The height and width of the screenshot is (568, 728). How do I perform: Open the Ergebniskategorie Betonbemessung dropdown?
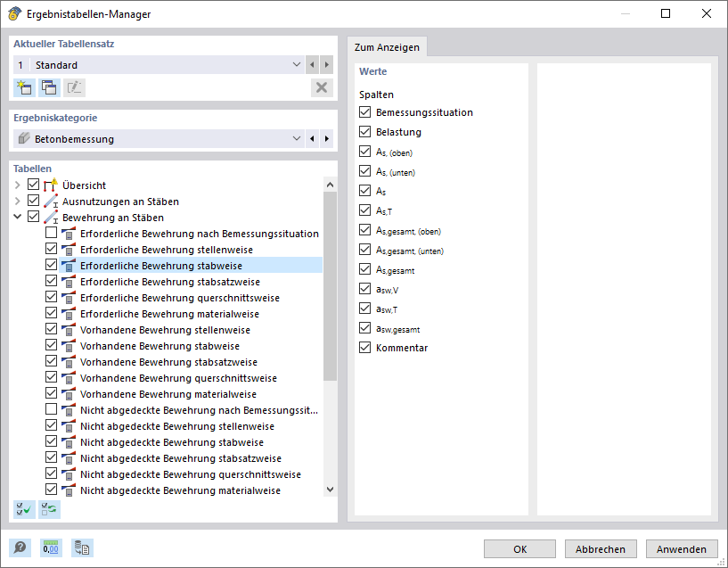pyautogui.click(x=297, y=139)
